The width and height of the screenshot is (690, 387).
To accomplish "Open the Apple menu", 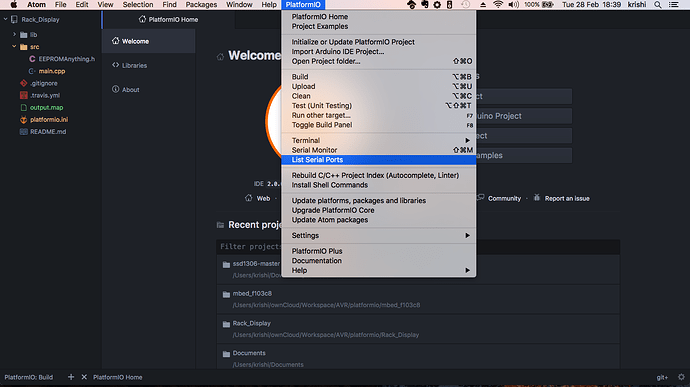I will pyautogui.click(x=14, y=5).
